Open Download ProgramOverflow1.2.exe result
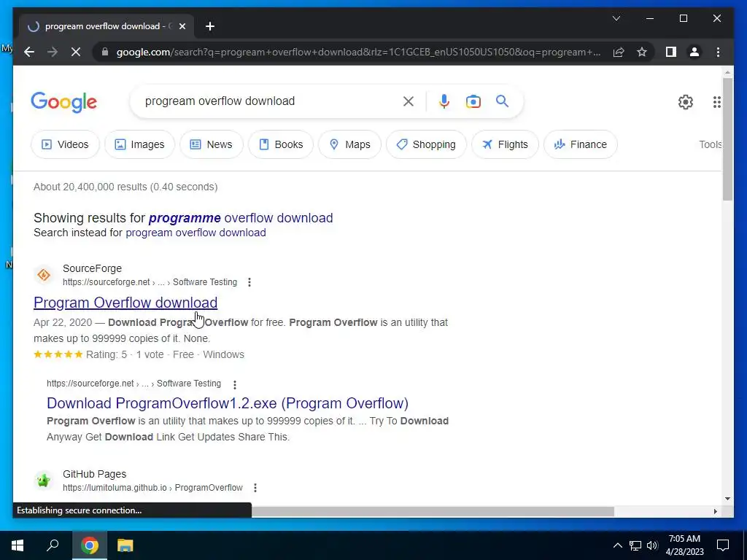Viewport: 747px width, 560px height. click(x=228, y=402)
